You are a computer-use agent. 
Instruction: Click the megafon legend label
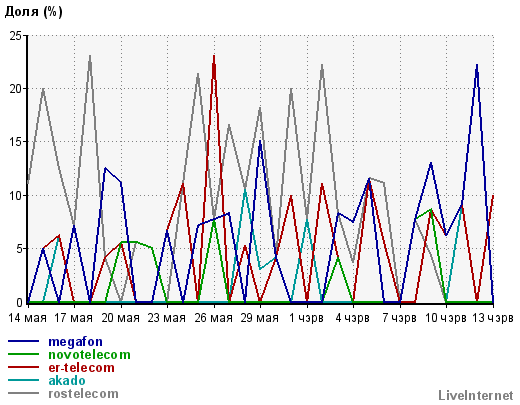[x=75, y=342]
